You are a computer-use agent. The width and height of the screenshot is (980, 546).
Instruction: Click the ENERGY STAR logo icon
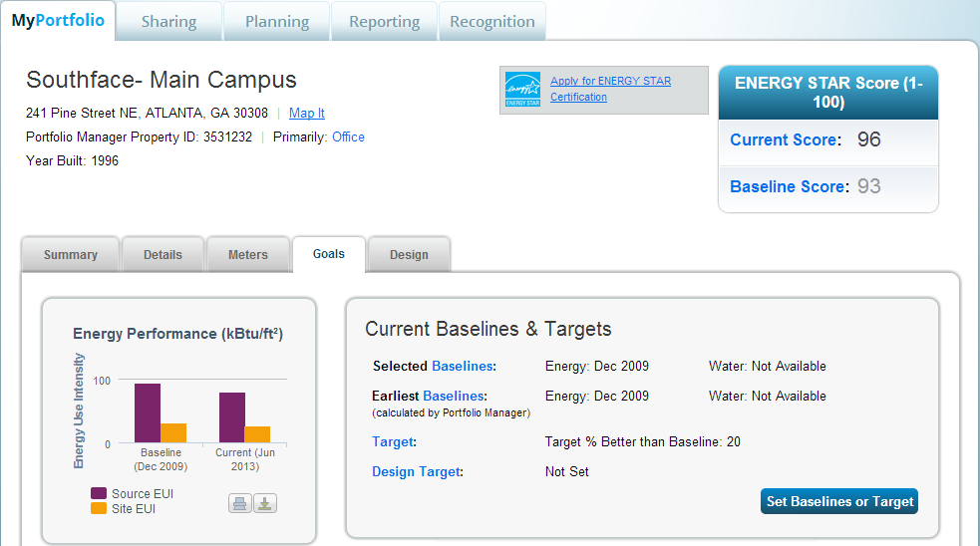tap(522, 90)
